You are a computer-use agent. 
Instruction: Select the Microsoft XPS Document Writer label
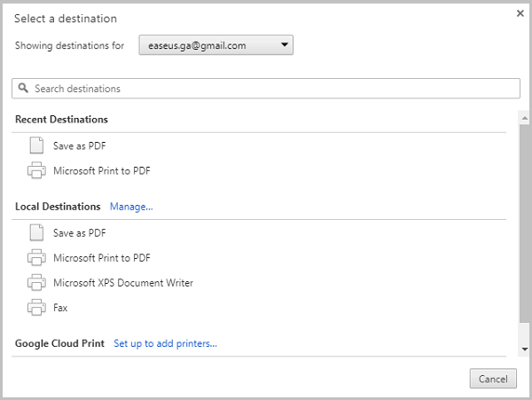[x=122, y=283]
